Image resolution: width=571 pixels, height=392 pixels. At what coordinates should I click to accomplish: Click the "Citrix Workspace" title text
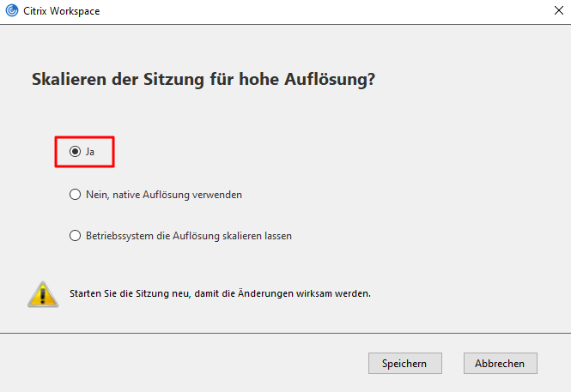point(62,11)
